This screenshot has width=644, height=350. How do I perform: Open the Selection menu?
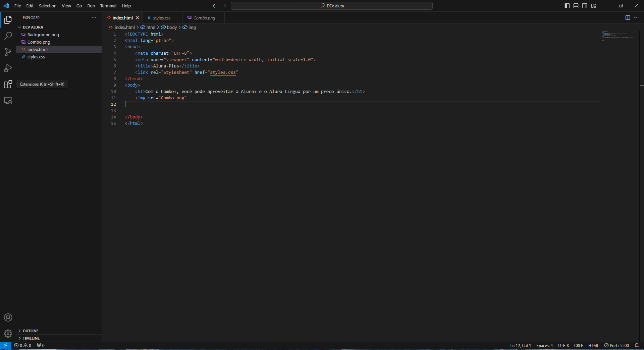point(48,6)
